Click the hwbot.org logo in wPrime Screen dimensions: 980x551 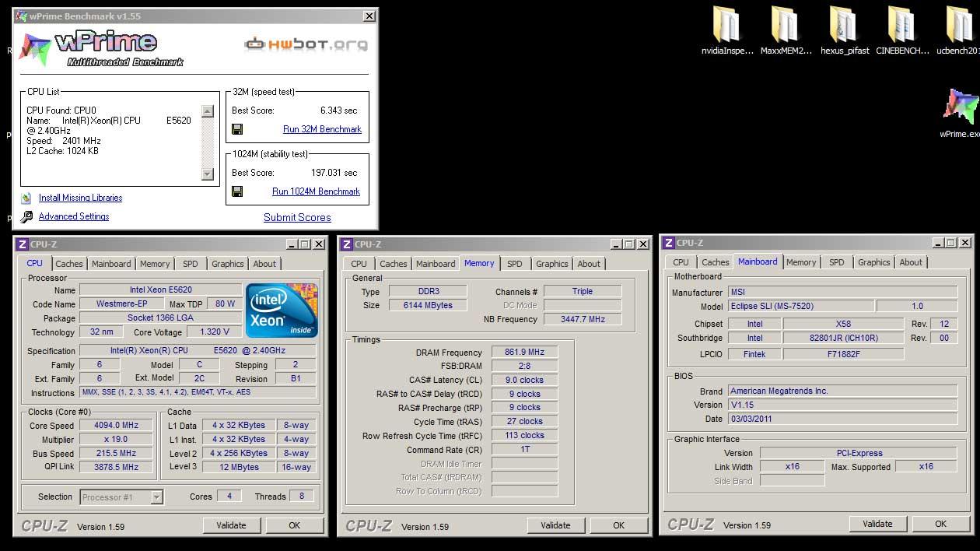(306, 44)
